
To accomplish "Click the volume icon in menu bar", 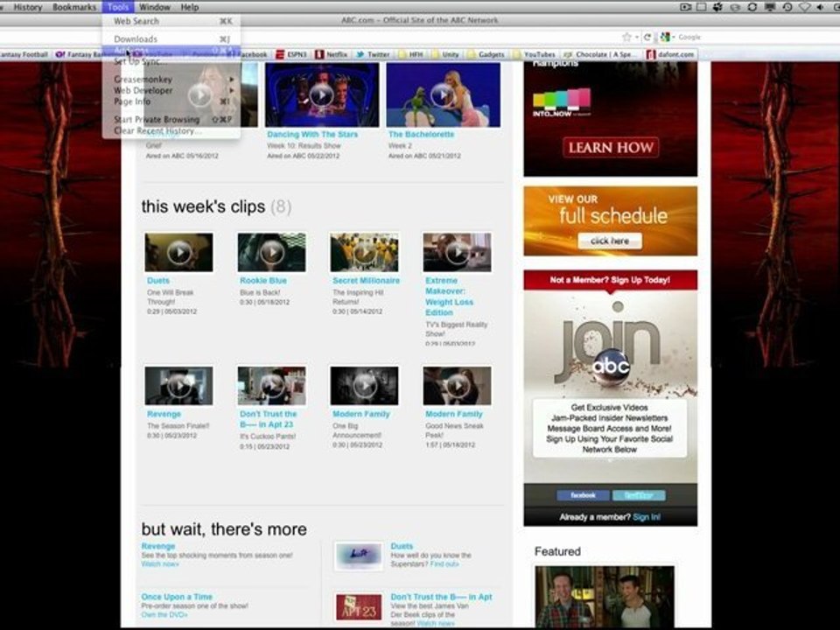I will click(x=821, y=7).
